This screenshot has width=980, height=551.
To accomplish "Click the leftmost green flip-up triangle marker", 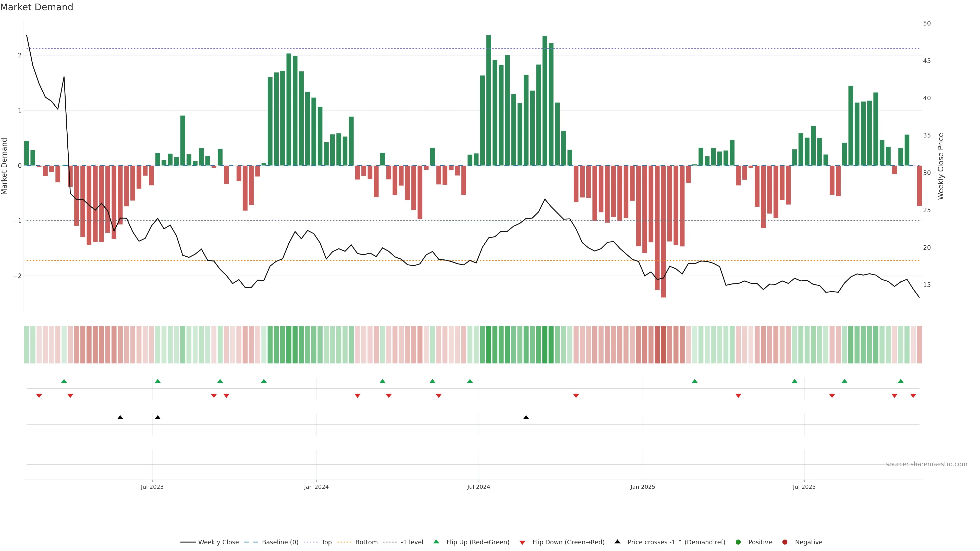I will pos(64,381).
